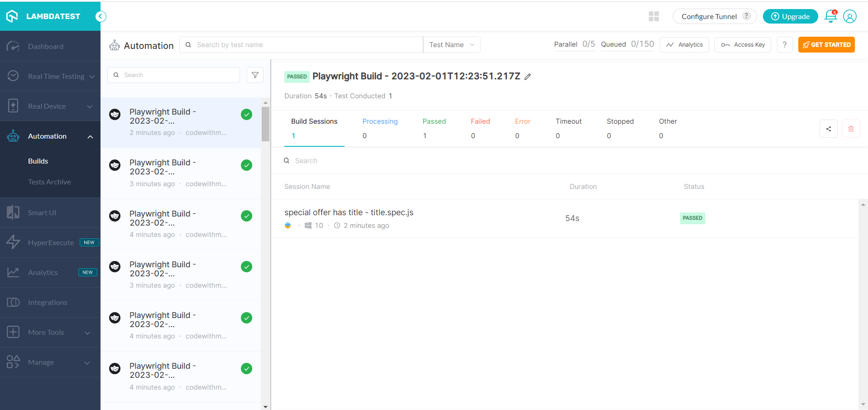Click the clock icon in the session row

pyautogui.click(x=337, y=225)
